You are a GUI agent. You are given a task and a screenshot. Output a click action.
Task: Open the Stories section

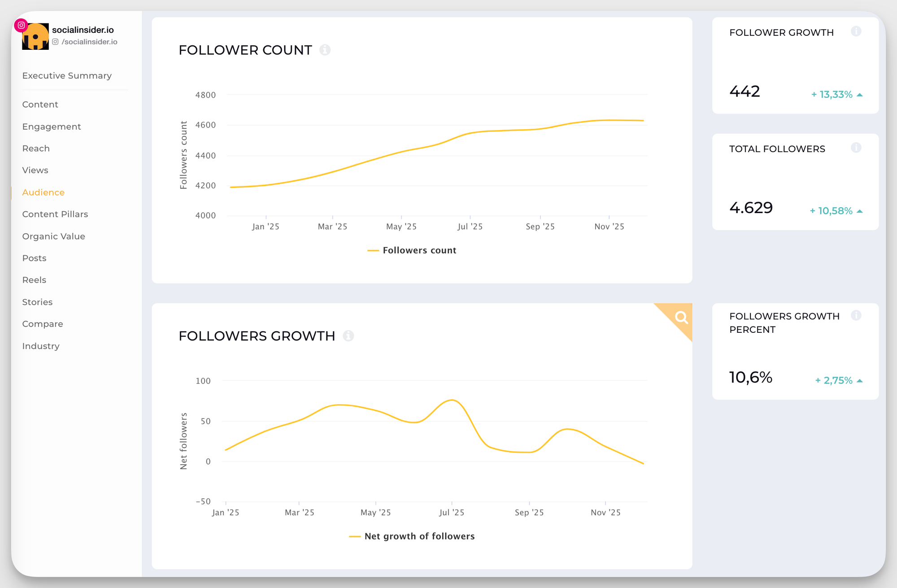(x=37, y=302)
